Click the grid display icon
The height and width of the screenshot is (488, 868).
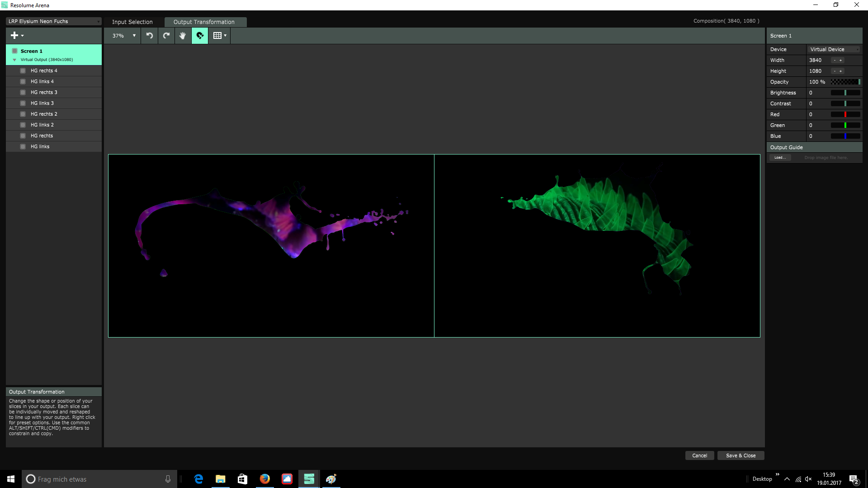click(217, 36)
